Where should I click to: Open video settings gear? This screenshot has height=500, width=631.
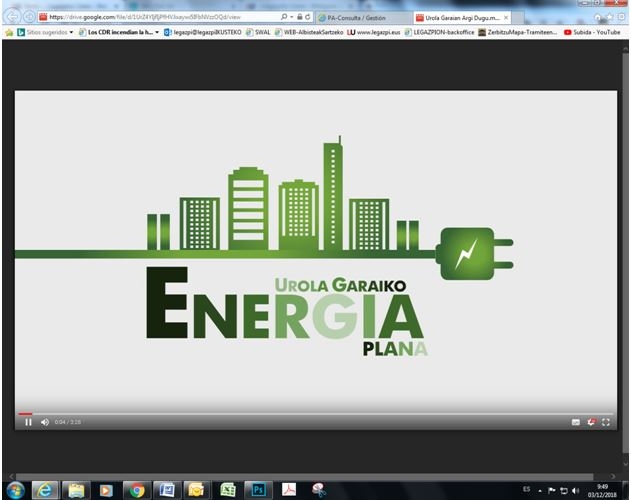click(x=591, y=422)
